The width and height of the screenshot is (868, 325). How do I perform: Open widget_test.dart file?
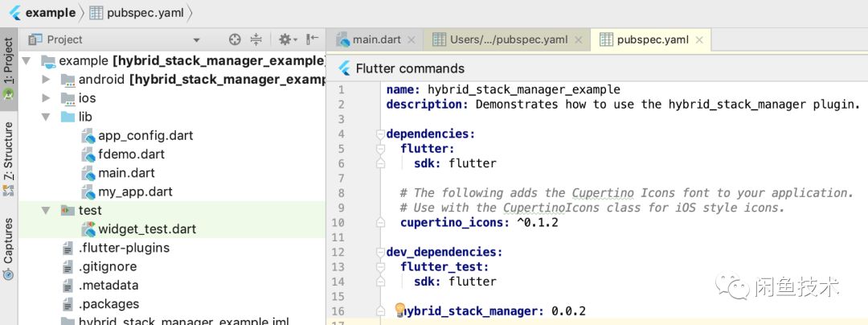(147, 229)
